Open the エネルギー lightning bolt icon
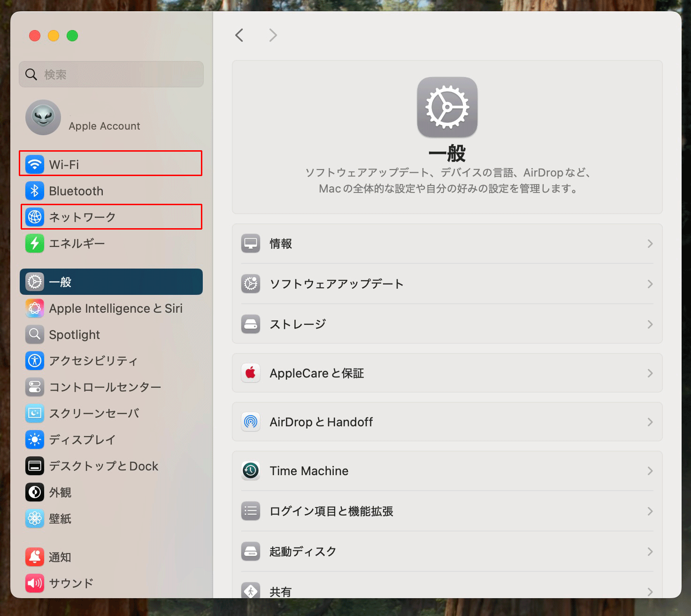The width and height of the screenshot is (691, 616). click(35, 243)
